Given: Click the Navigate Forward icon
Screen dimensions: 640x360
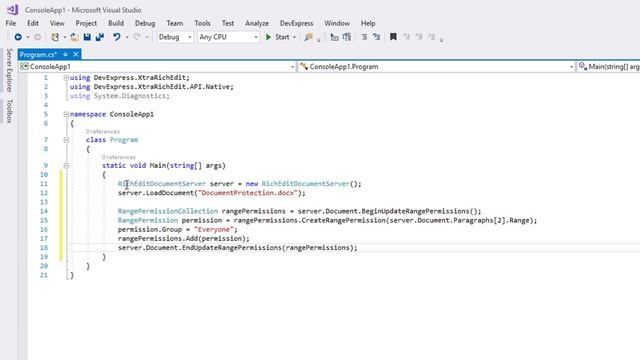Looking at the screenshot, I should point(38,37).
